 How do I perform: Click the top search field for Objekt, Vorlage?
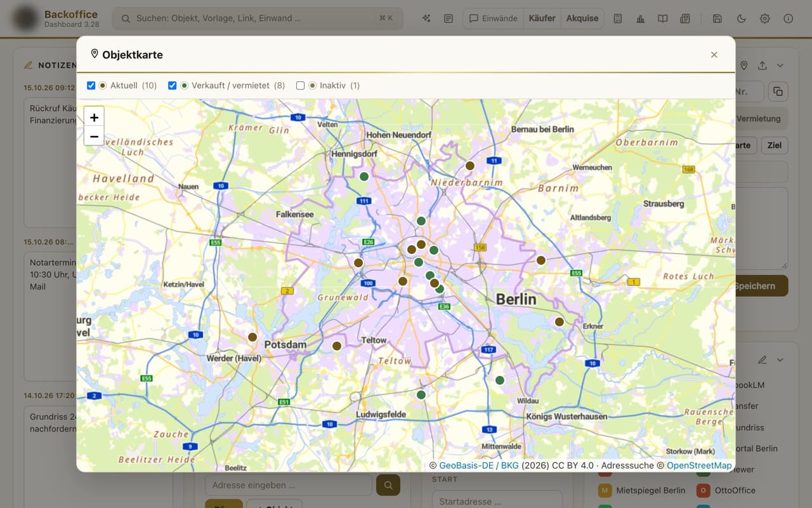coord(258,18)
